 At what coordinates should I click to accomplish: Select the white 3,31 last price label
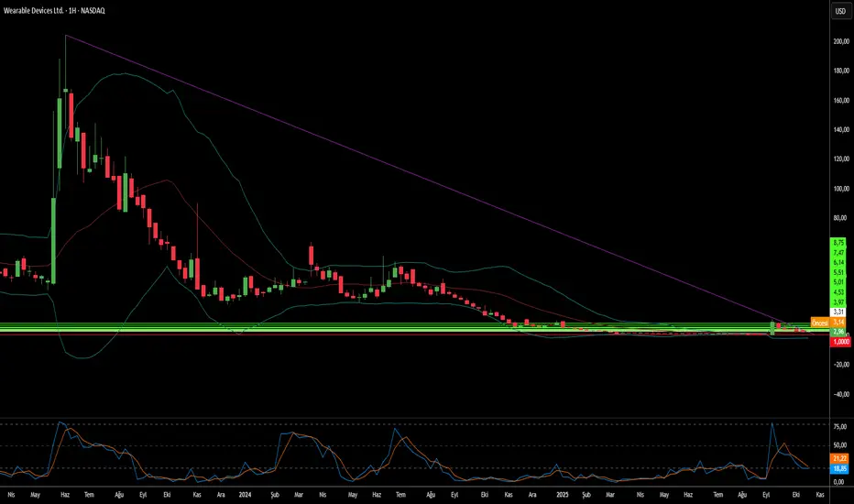tap(838, 312)
